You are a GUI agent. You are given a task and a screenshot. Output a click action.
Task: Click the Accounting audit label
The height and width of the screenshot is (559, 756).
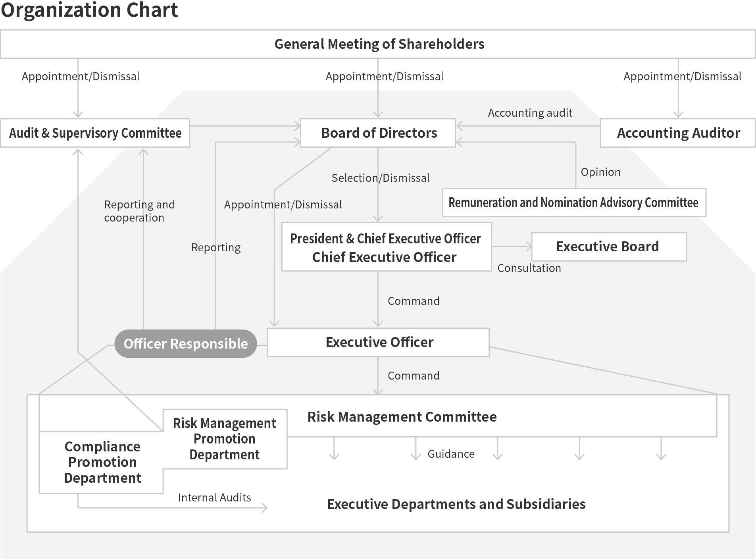(530, 113)
